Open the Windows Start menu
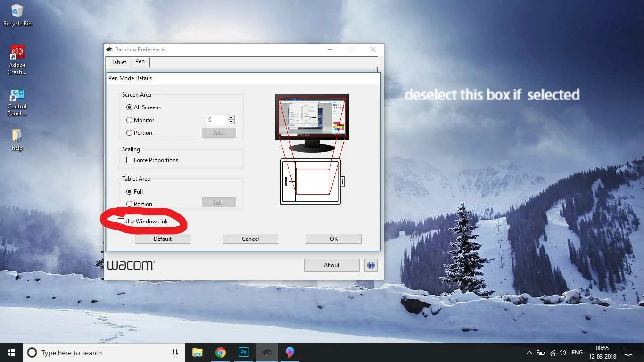This screenshot has width=644, height=362. [x=11, y=353]
